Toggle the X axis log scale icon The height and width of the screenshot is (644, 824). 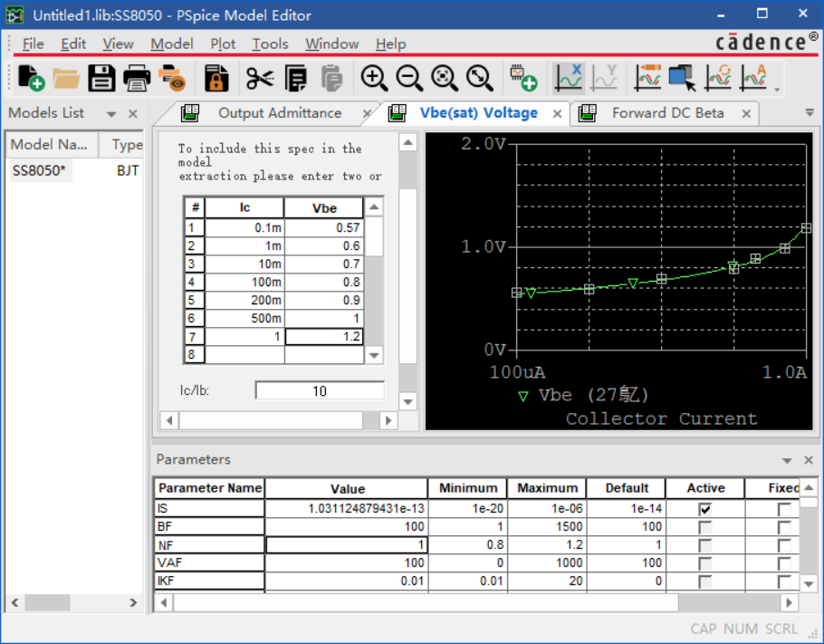click(569, 79)
